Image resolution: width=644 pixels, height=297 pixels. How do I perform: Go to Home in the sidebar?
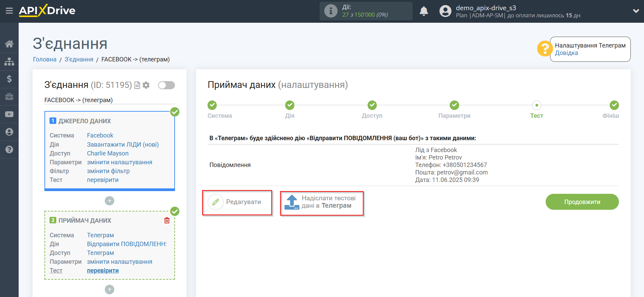pyautogui.click(x=9, y=44)
